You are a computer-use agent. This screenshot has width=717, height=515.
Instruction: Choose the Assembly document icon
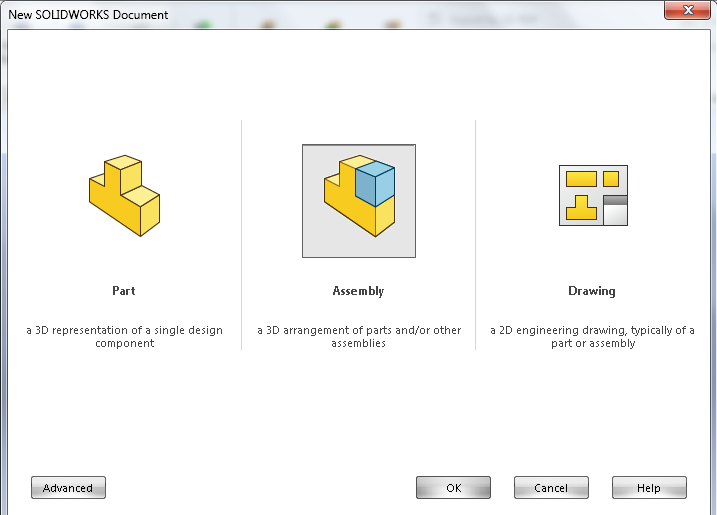(359, 201)
